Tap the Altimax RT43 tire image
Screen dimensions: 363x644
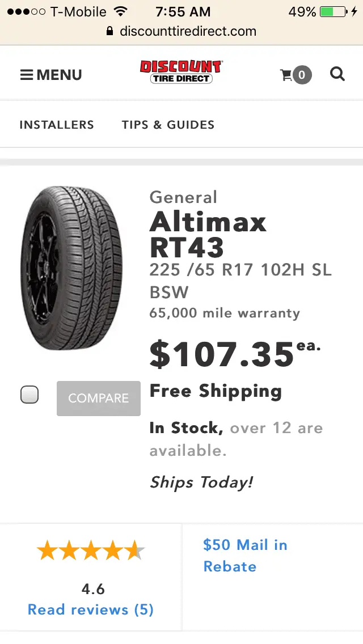point(71,268)
